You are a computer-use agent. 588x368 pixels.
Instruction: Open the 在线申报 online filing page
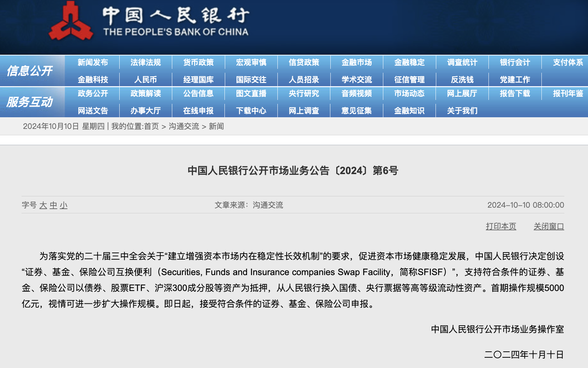click(x=198, y=111)
